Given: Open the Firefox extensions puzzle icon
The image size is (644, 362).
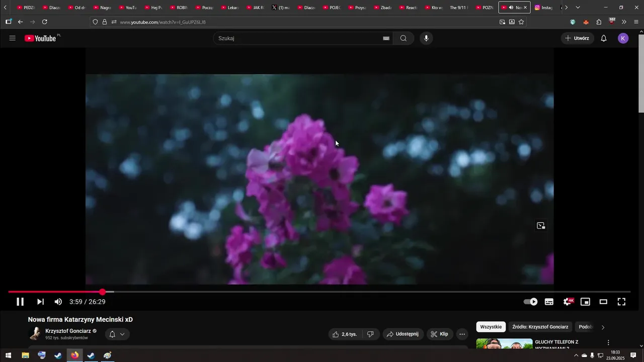Looking at the screenshot, I should 599,22.
